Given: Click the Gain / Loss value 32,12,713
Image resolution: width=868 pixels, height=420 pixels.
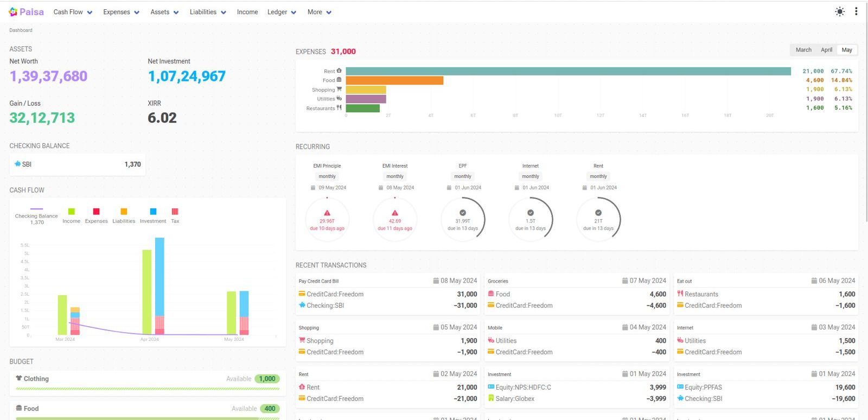Looking at the screenshot, I should pos(42,118).
